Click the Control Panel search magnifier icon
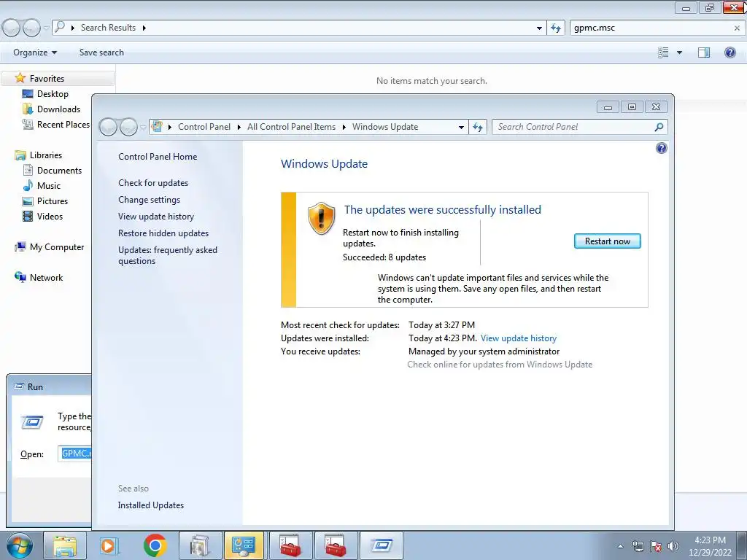 659,127
